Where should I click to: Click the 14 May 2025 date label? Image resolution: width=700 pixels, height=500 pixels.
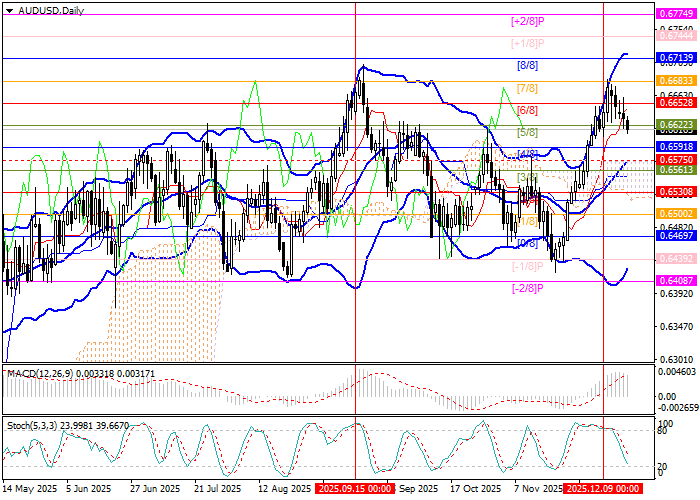(x=30, y=488)
